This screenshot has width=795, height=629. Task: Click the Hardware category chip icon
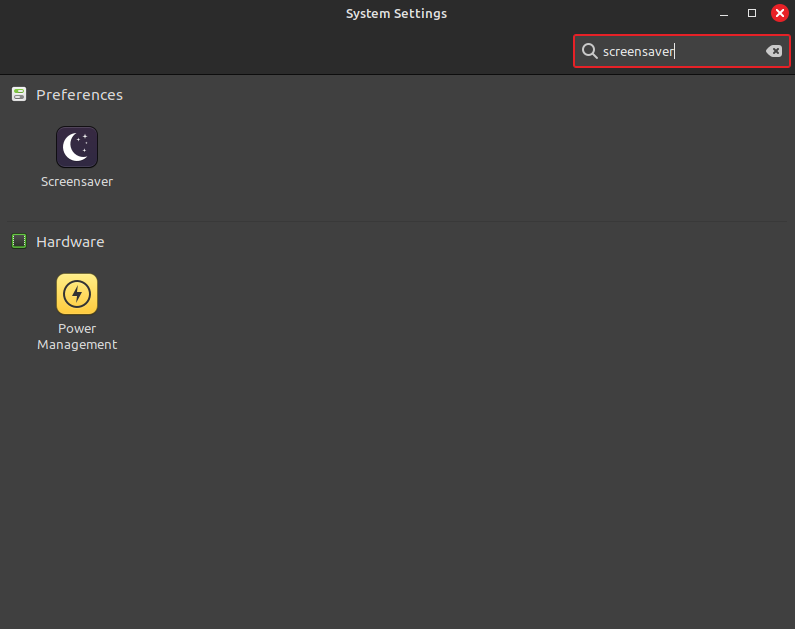(19, 241)
